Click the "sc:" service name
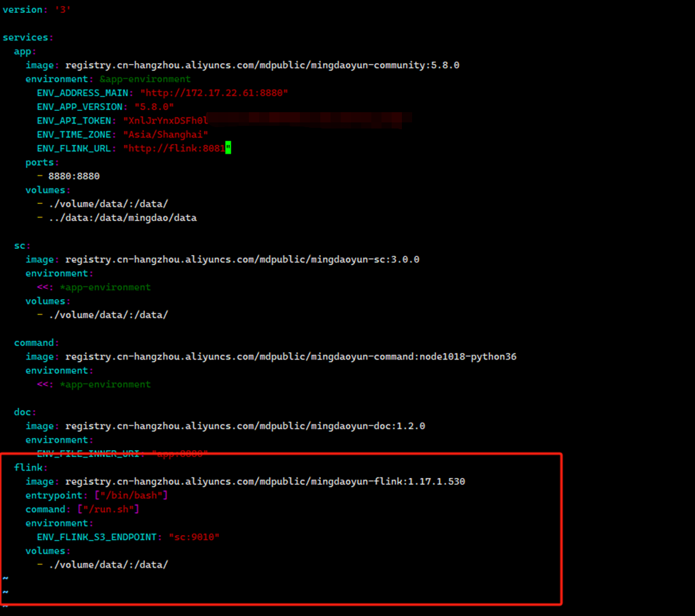 tap(22, 246)
